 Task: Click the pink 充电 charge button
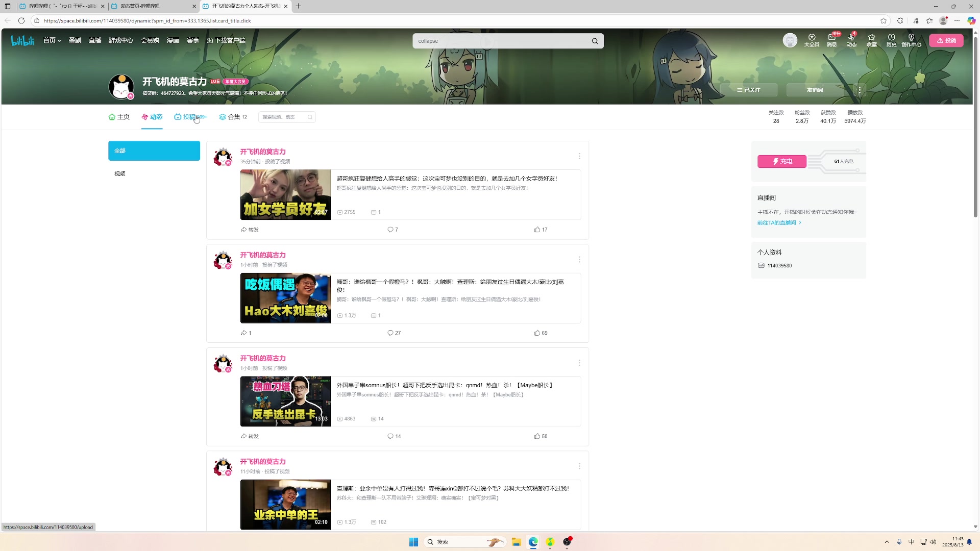pos(782,161)
